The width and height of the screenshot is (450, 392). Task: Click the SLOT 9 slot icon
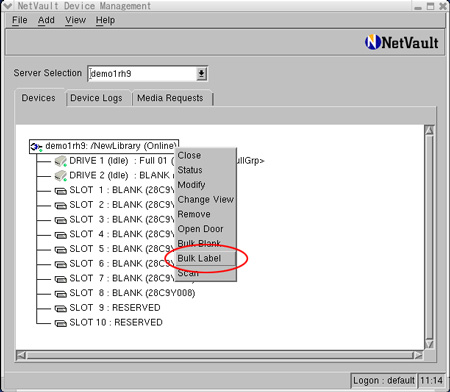coord(61,309)
